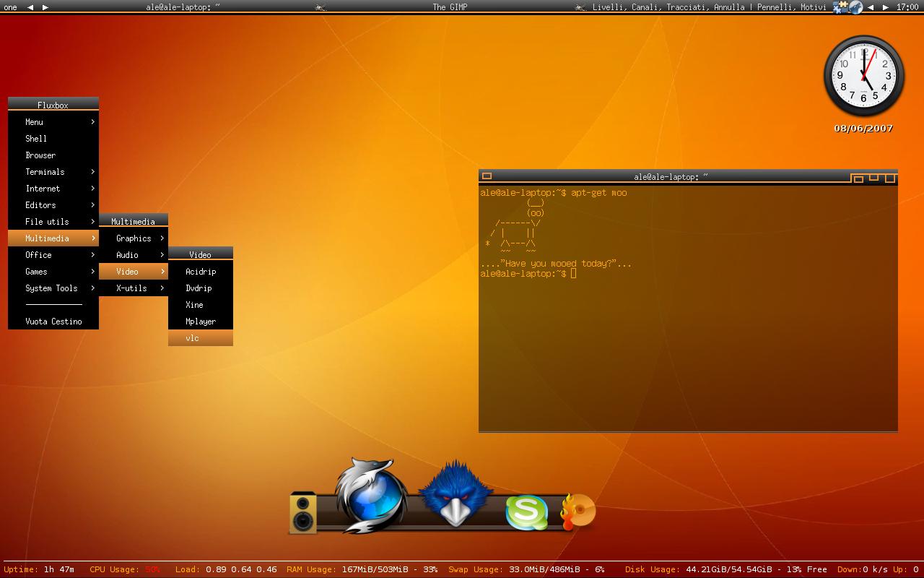This screenshot has width=924, height=578.
Task: Expand the Office submenu
Action: pyautogui.click(x=53, y=255)
